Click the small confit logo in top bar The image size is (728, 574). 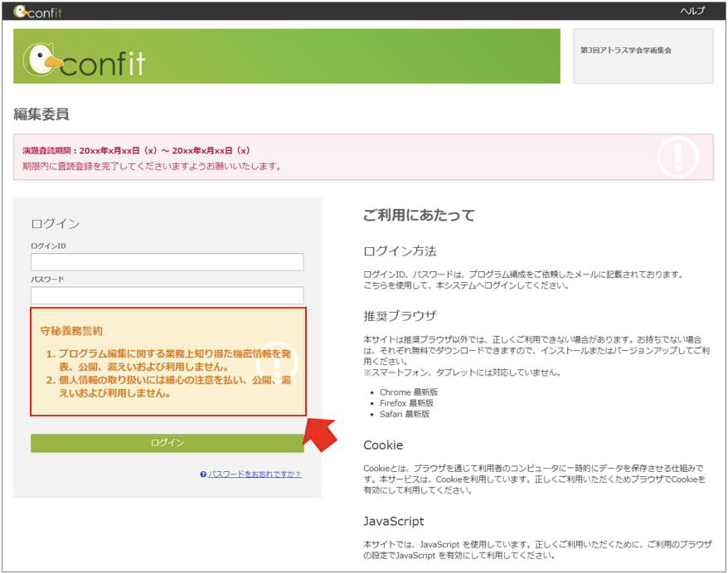(38, 12)
